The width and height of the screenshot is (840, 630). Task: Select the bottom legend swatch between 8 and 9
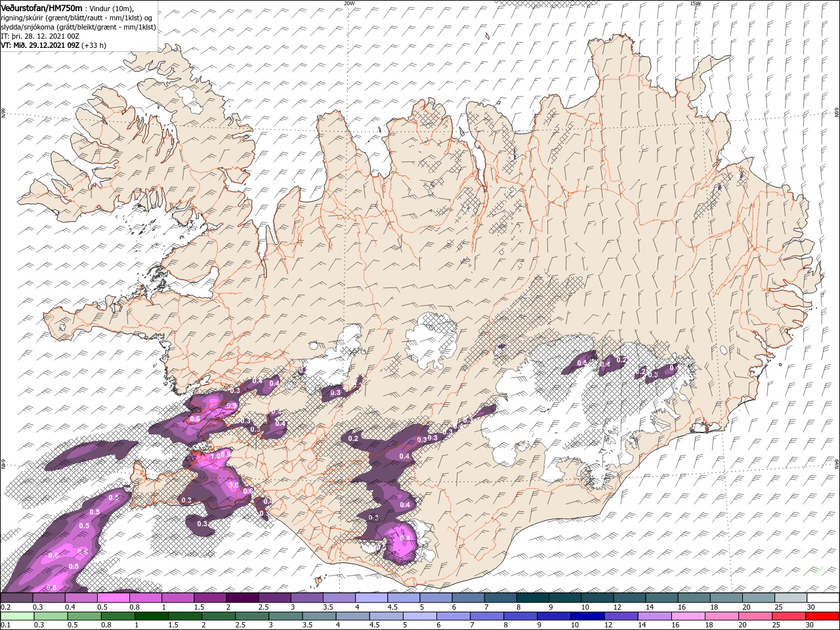[x=520, y=616]
